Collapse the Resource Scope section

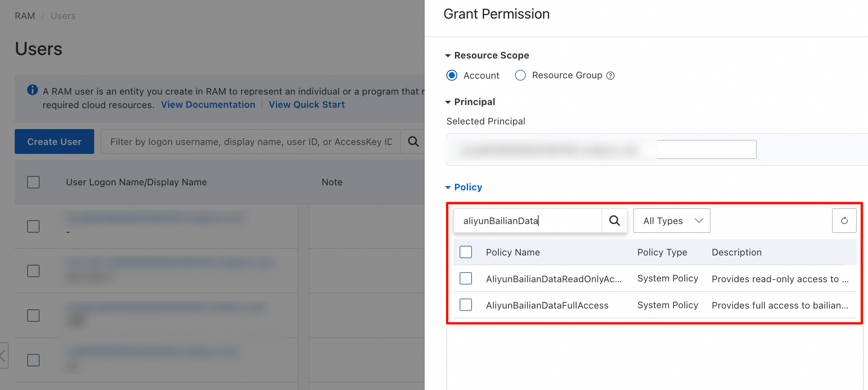coord(448,55)
